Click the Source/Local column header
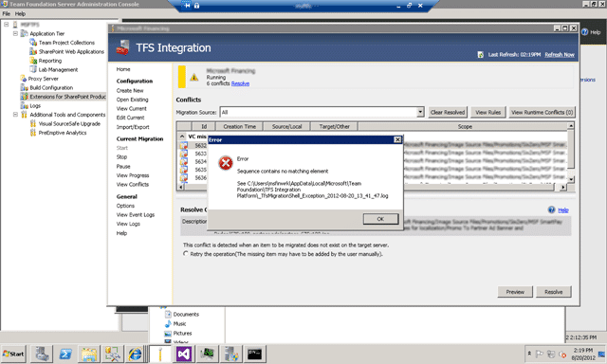This screenshot has height=364, width=607. click(286, 126)
